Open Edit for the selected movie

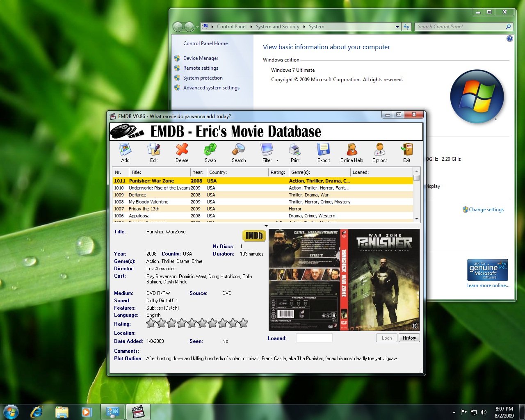click(154, 150)
